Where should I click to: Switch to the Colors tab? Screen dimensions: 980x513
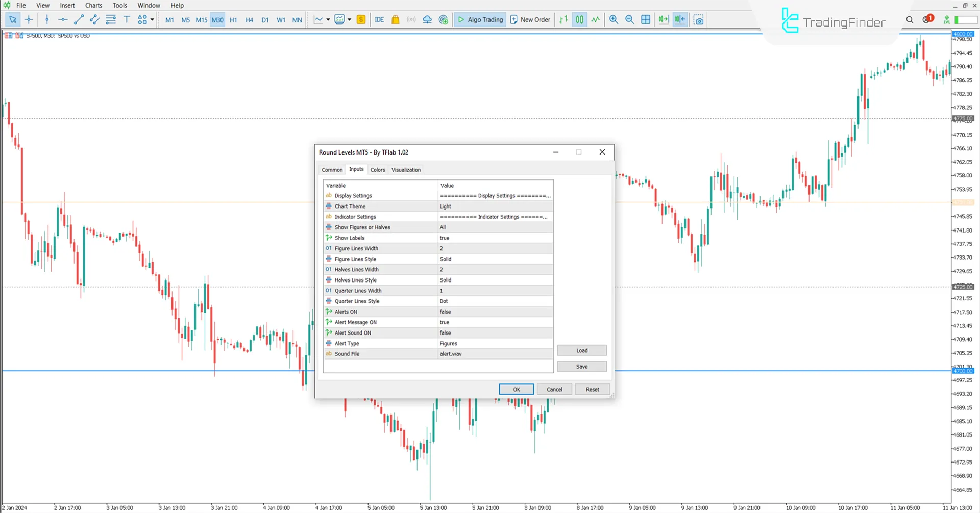tap(378, 169)
